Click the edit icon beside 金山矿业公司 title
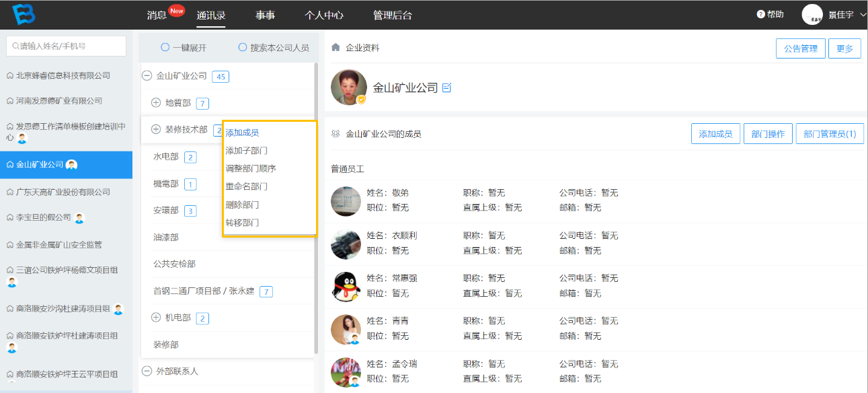Viewport: 868px width, 393px height. [x=447, y=87]
